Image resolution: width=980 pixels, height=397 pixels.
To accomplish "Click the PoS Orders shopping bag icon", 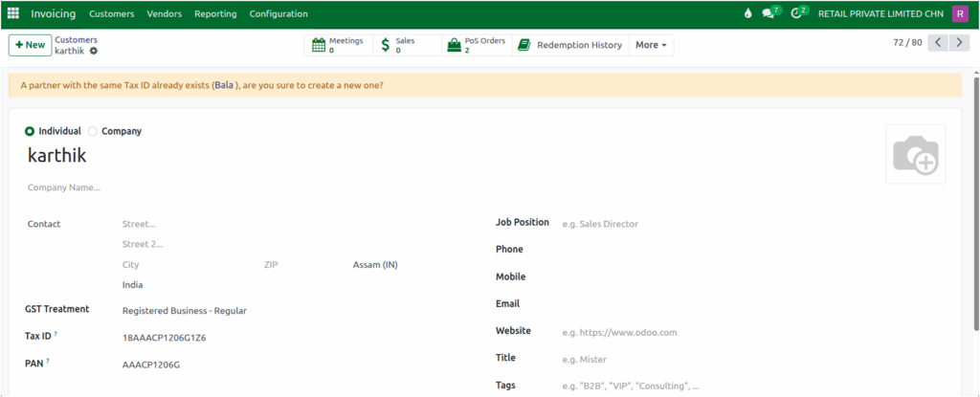I will tap(455, 45).
